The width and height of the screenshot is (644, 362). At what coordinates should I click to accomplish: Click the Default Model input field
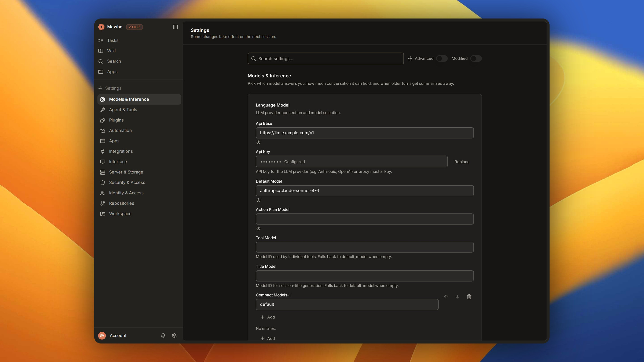[365, 191]
